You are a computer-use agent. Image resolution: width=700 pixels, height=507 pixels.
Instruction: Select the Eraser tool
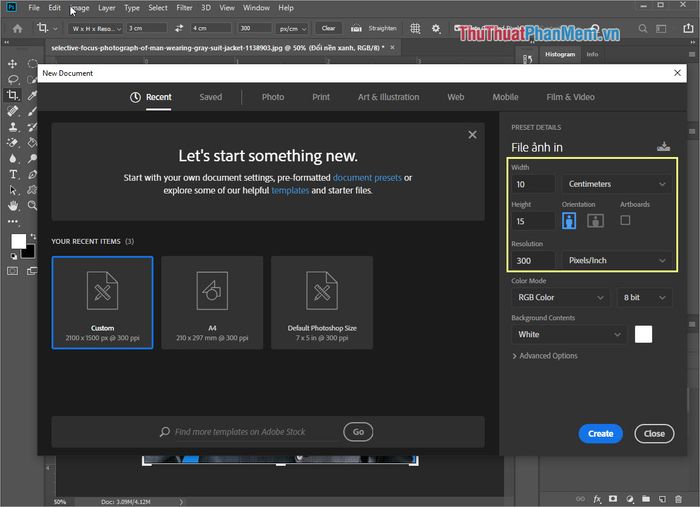coord(12,143)
